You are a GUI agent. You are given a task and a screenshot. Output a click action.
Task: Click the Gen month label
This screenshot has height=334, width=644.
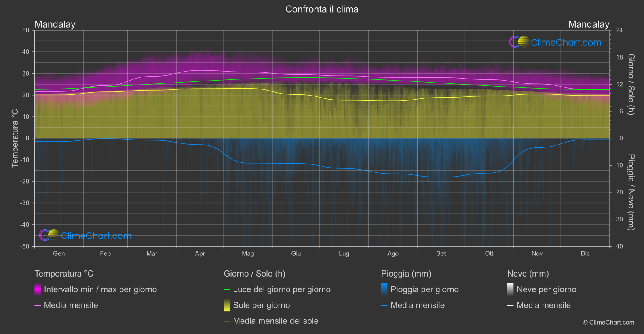click(59, 253)
